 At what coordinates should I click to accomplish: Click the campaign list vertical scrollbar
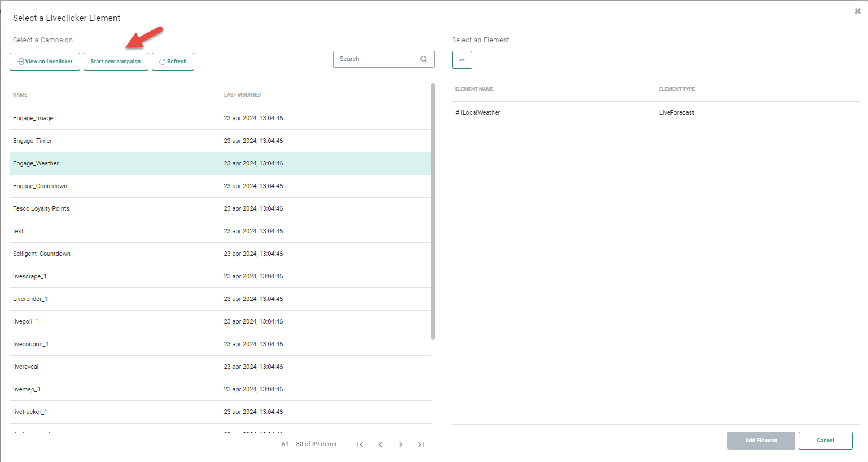[x=433, y=212]
